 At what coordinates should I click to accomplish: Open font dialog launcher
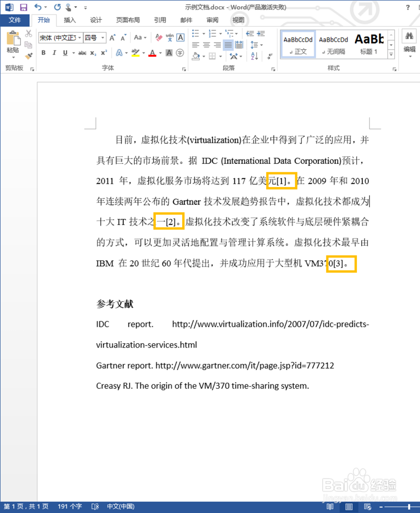(184, 69)
